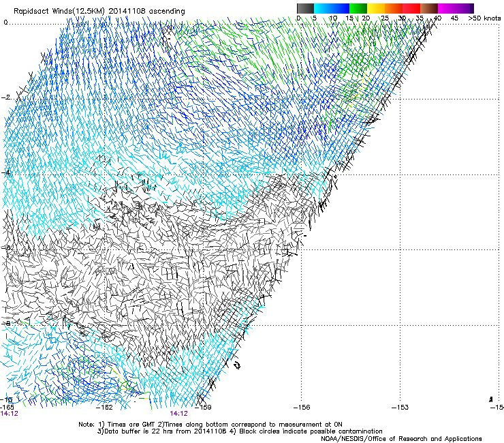Click the 'Times are GMT' note line
The width and height of the screenshot is (504, 443).
pos(210,425)
